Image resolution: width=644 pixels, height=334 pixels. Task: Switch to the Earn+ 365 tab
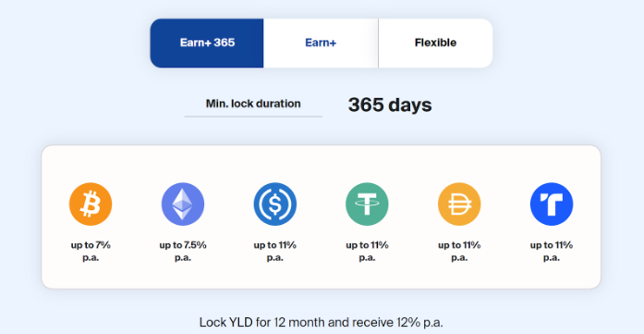point(207,43)
